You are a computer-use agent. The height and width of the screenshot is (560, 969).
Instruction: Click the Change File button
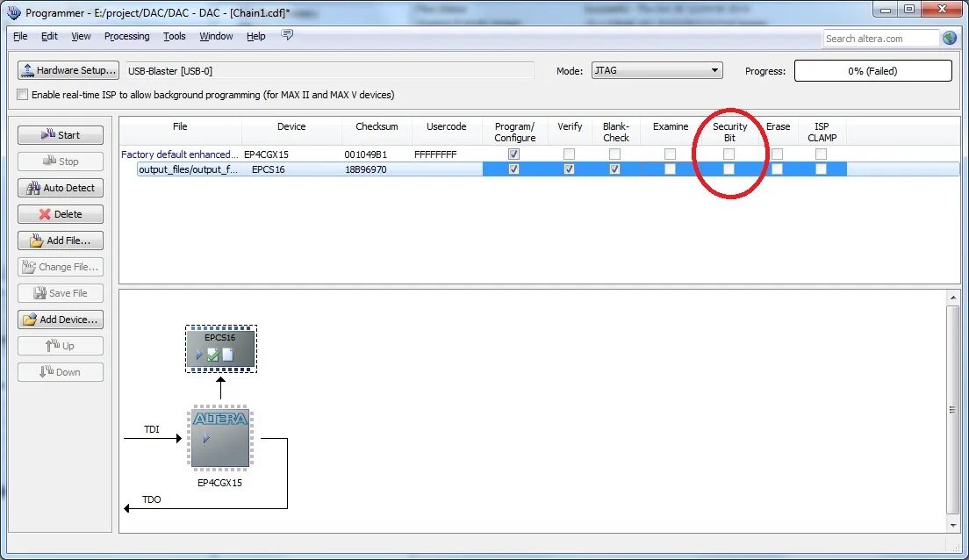pos(61,267)
